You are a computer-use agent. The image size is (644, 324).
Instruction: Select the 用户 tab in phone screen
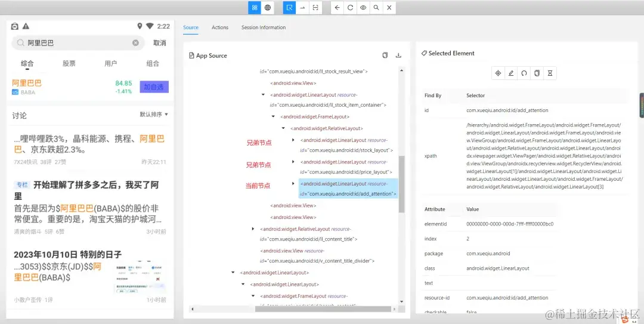(x=111, y=63)
